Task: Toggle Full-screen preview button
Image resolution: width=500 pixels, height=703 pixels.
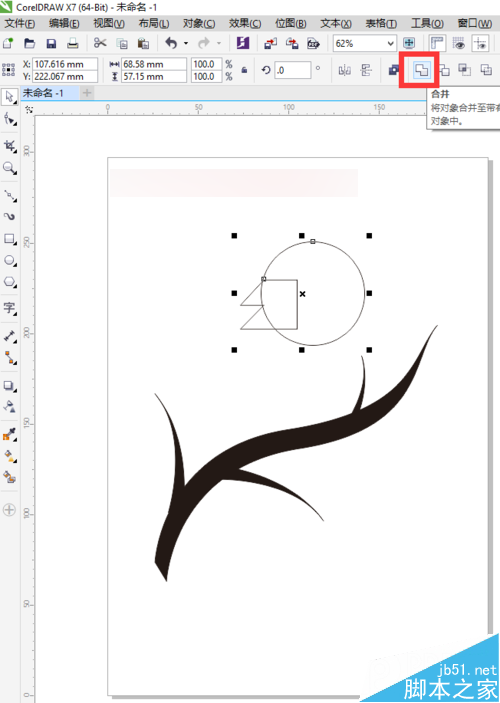Action: click(409, 43)
